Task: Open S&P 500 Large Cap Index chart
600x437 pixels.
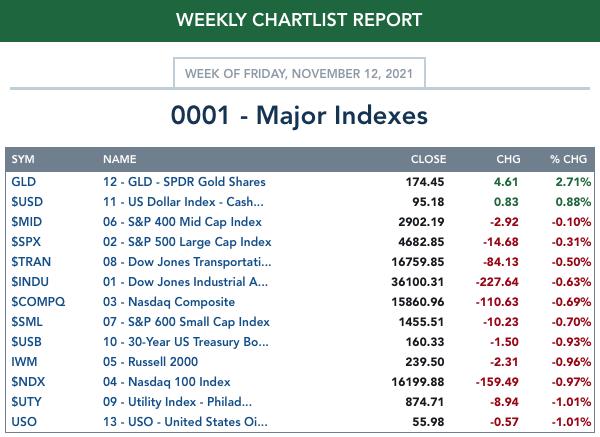Action: 187,242
